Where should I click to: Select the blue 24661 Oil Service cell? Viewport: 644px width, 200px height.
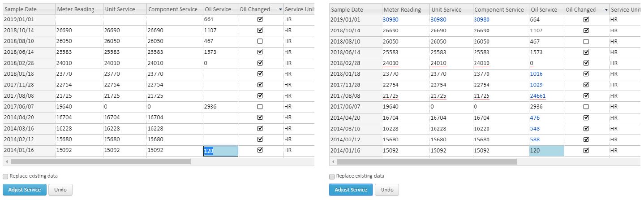click(537, 96)
